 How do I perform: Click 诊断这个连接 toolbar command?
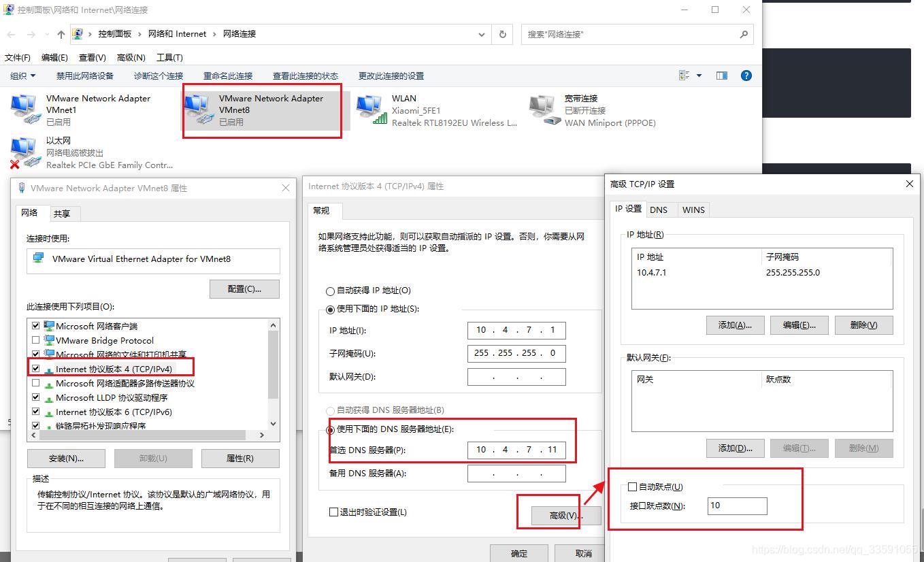click(x=159, y=76)
